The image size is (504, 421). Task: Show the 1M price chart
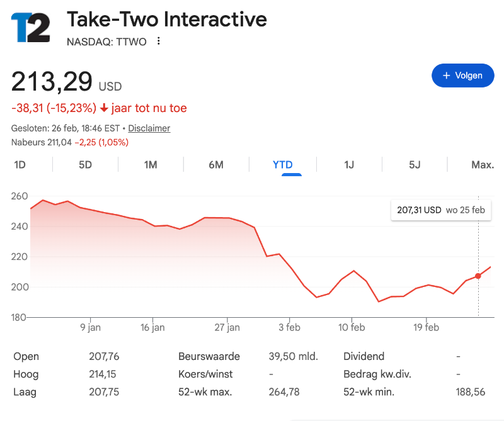tap(151, 165)
